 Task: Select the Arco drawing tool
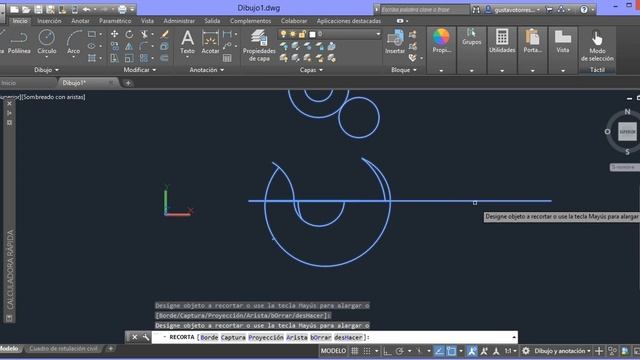pos(73,42)
